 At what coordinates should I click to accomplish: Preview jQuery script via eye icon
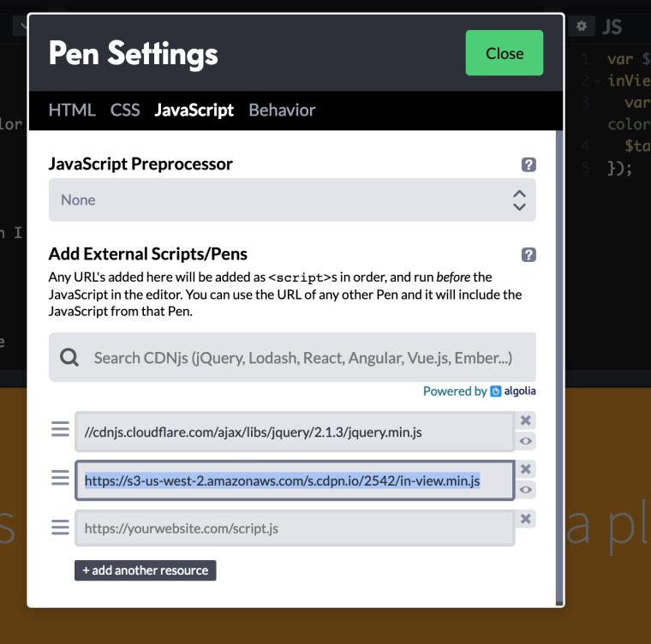tap(526, 441)
